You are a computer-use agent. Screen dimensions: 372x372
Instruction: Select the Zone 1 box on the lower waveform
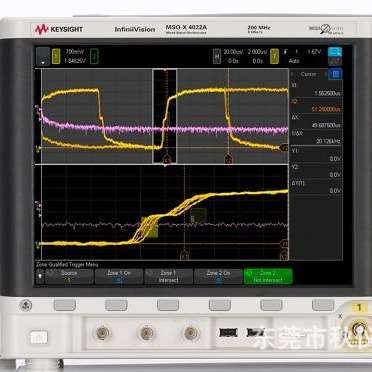coord(149,227)
